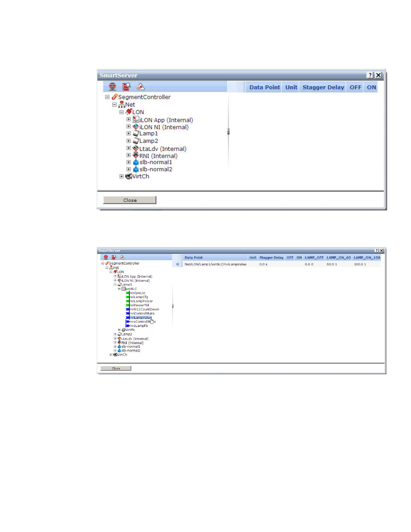The image size is (411, 532).
Task: Collapse the LON node in upper dialog
Action: click(121, 112)
